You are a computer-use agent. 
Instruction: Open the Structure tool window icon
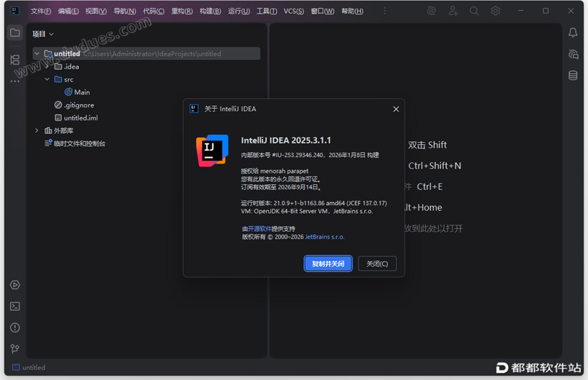point(15,60)
